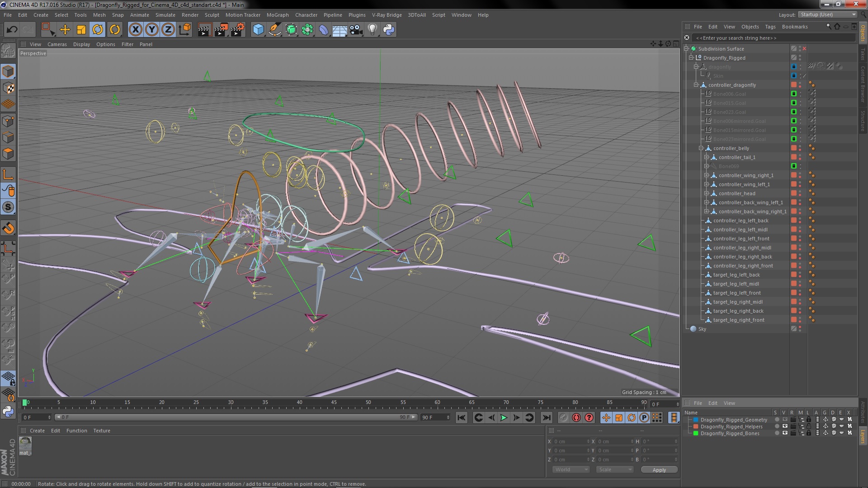The height and width of the screenshot is (488, 868).
Task: Toggle visibility dots for Sky object
Action: tap(800, 329)
